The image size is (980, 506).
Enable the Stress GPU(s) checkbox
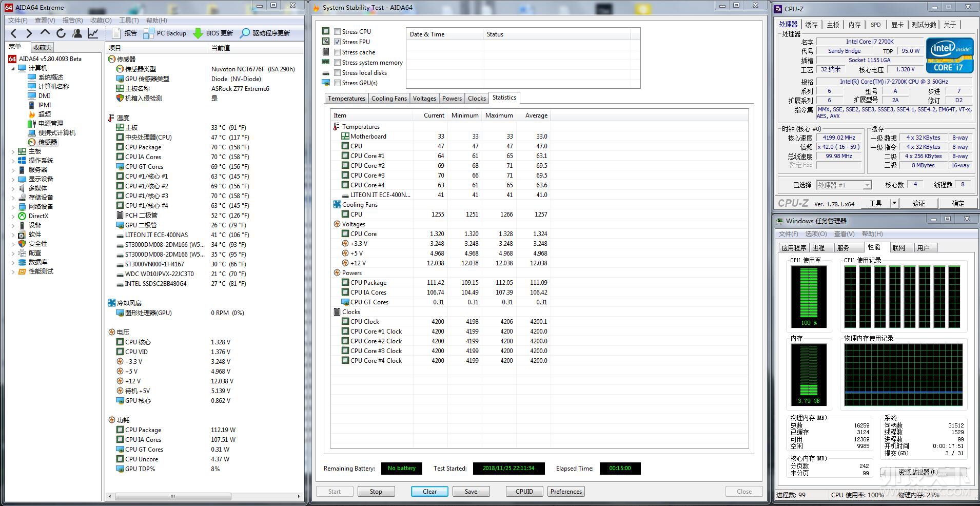coord(337,83)
